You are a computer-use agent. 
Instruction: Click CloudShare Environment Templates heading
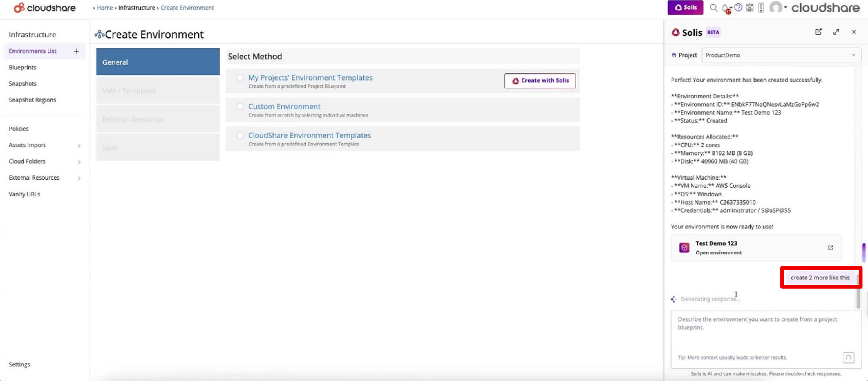pos(309,135)
